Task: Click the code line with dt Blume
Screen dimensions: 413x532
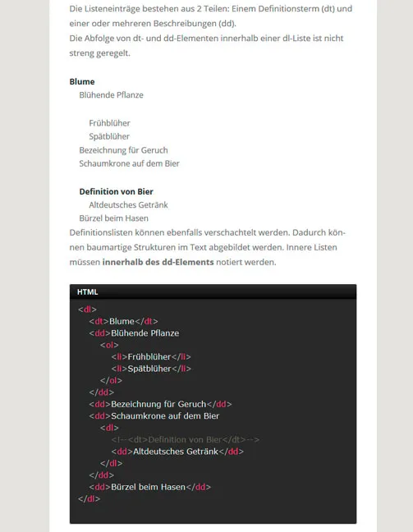Action: 123,321
